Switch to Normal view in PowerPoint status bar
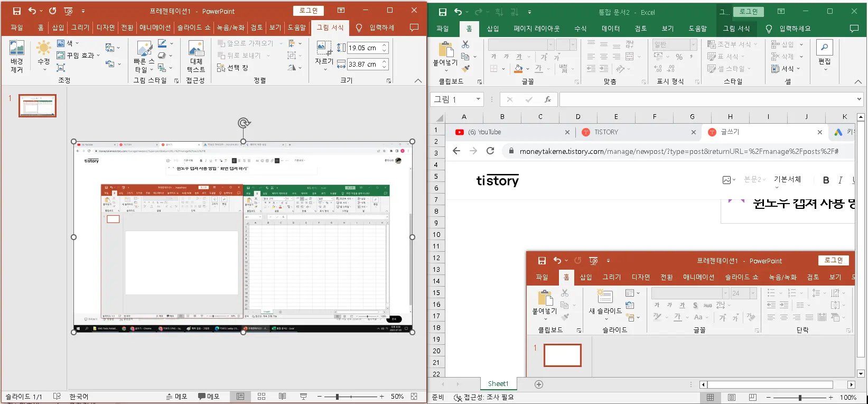Image resolution: width=868 pixels, height=404 pixels. 240,397
